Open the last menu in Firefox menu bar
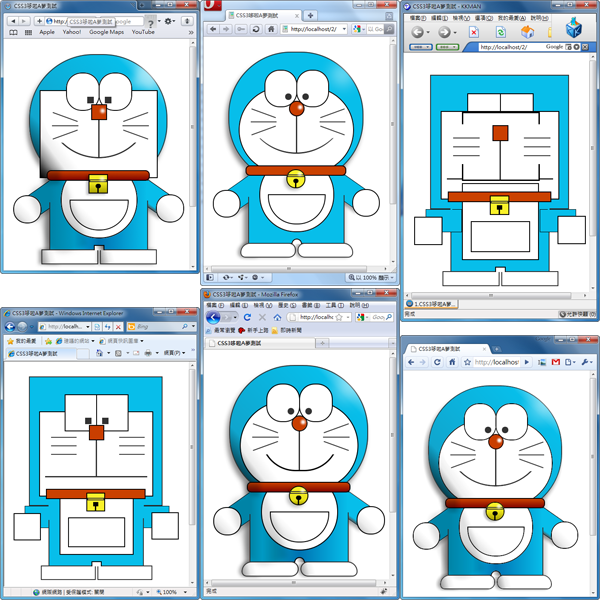 359,305
